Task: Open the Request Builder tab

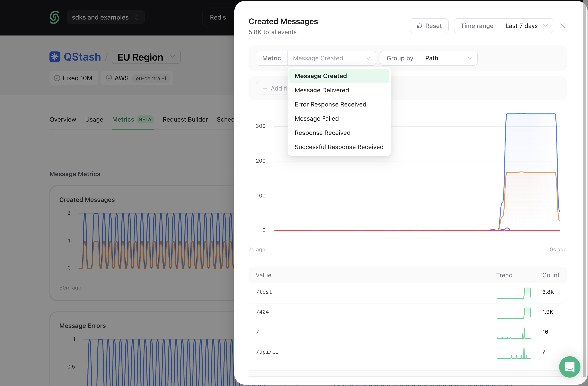Action: 185,120
